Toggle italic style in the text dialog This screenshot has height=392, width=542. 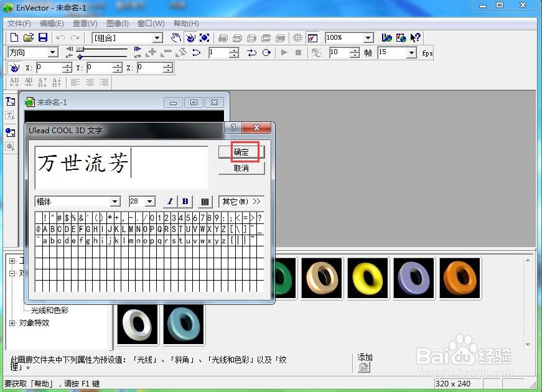pos(170,202)
